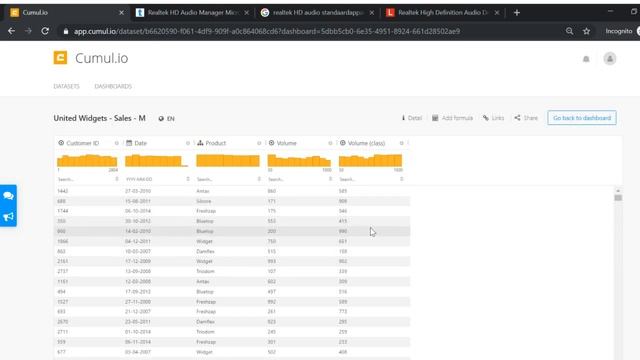Open the megaphone announcements icon
640x360 pixels.
click(x=8, y=216)
